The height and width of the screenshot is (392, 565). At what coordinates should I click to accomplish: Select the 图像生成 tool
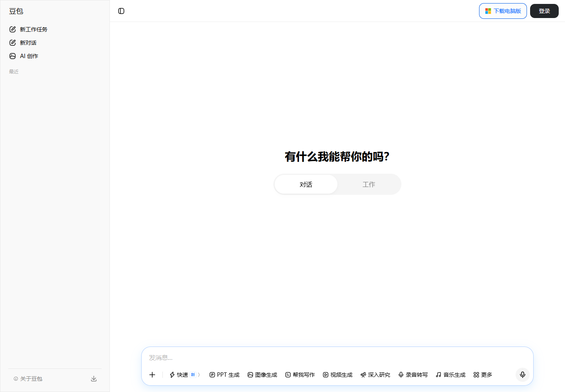pyautogui.click(x=262, y=375)
